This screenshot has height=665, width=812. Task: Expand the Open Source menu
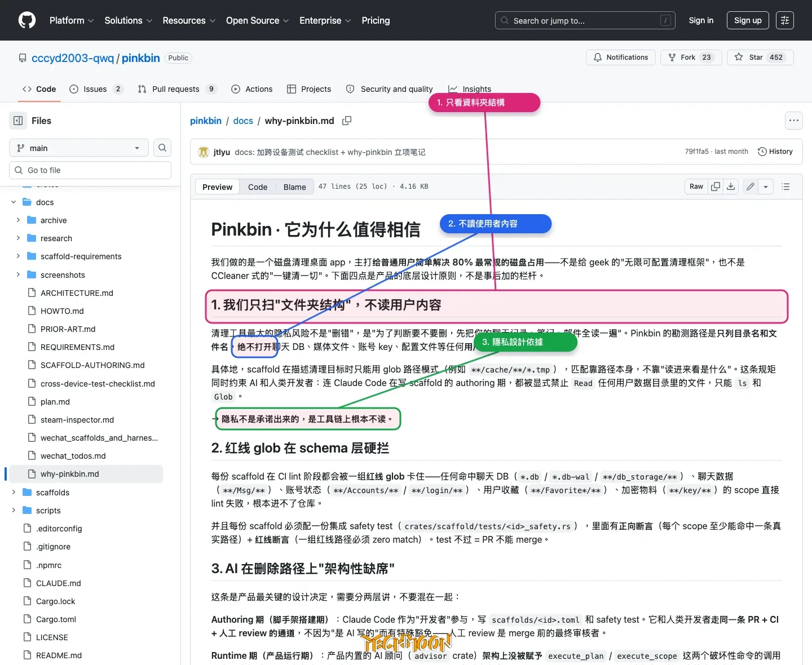click(258, 20)
